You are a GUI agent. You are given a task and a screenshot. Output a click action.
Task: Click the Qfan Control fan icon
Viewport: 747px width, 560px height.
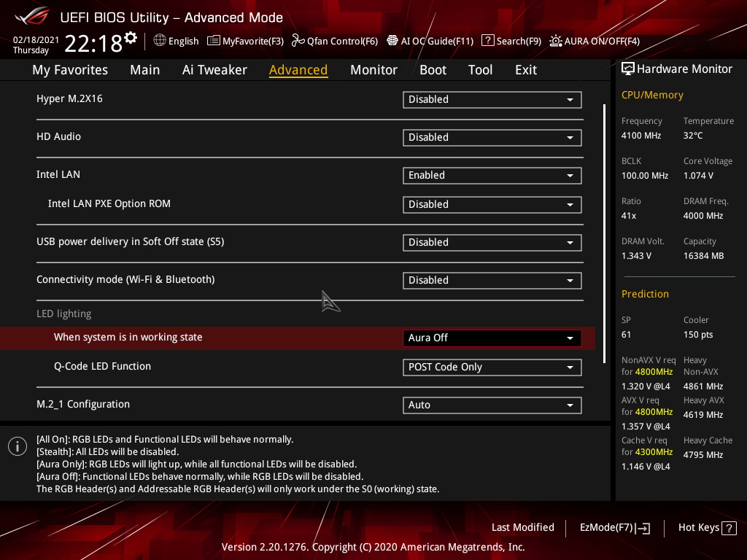coord(298,41)
